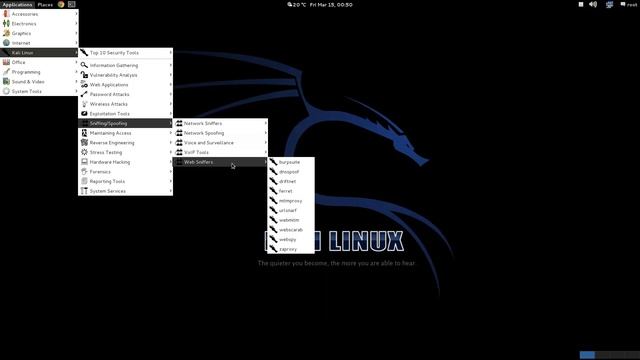Switch to the first workspace in the switcher

[587, 355]
